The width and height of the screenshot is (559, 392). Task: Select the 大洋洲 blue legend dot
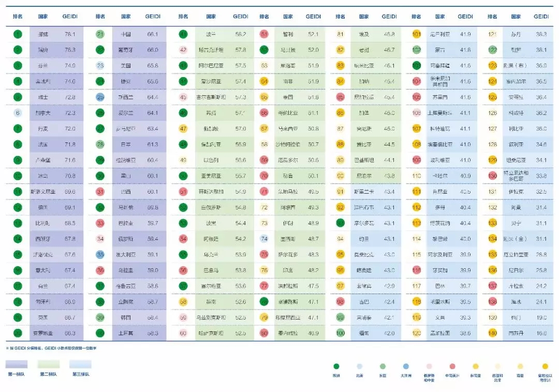406,366
